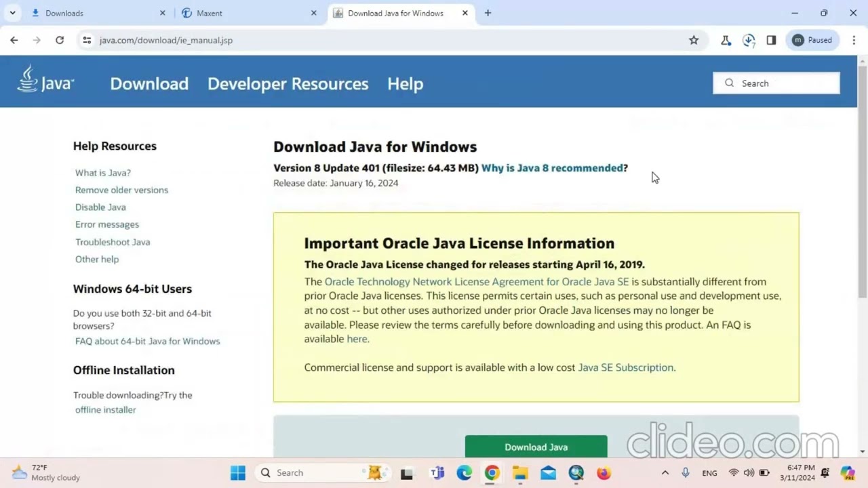This screenshot has width=868, height=488.
Task: Open the magnifier globe app on taskbar
Action: tap(576, 473)
